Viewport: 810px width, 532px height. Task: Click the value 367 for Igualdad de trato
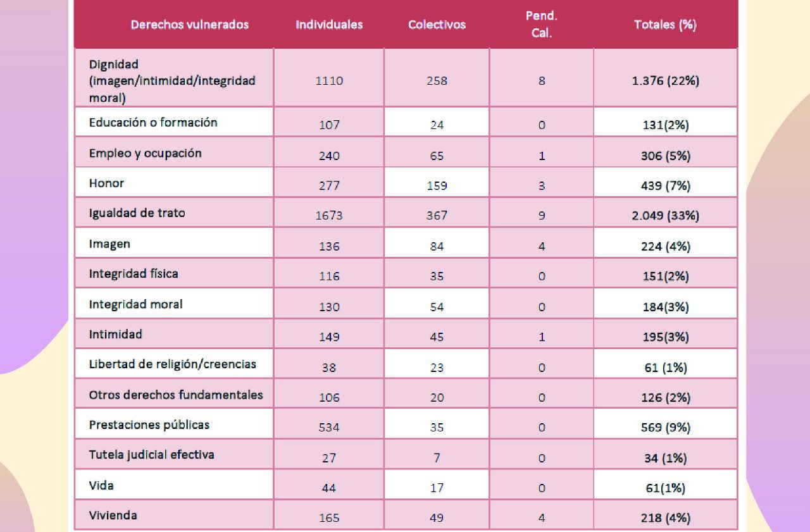point(437,216)
